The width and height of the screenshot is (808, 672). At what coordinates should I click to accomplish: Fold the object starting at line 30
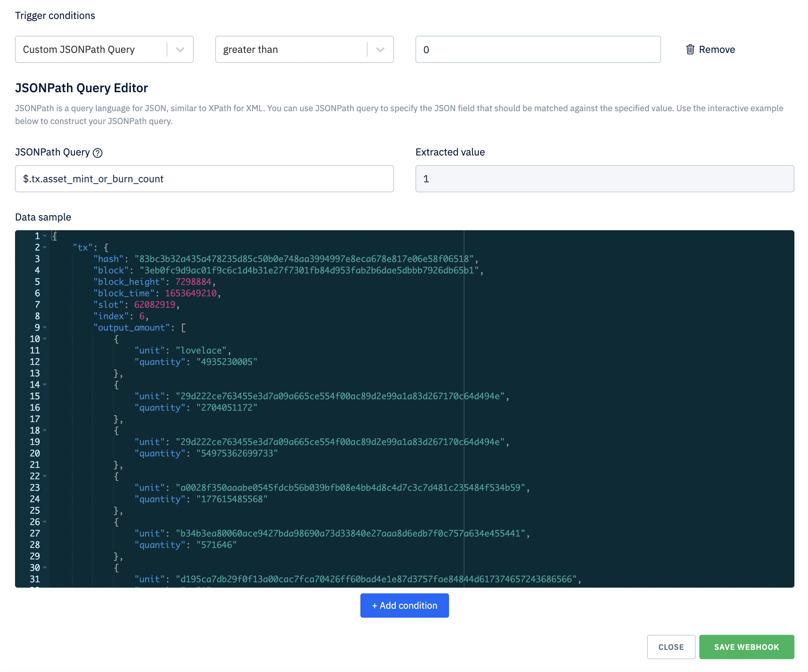tap(45, 568)
